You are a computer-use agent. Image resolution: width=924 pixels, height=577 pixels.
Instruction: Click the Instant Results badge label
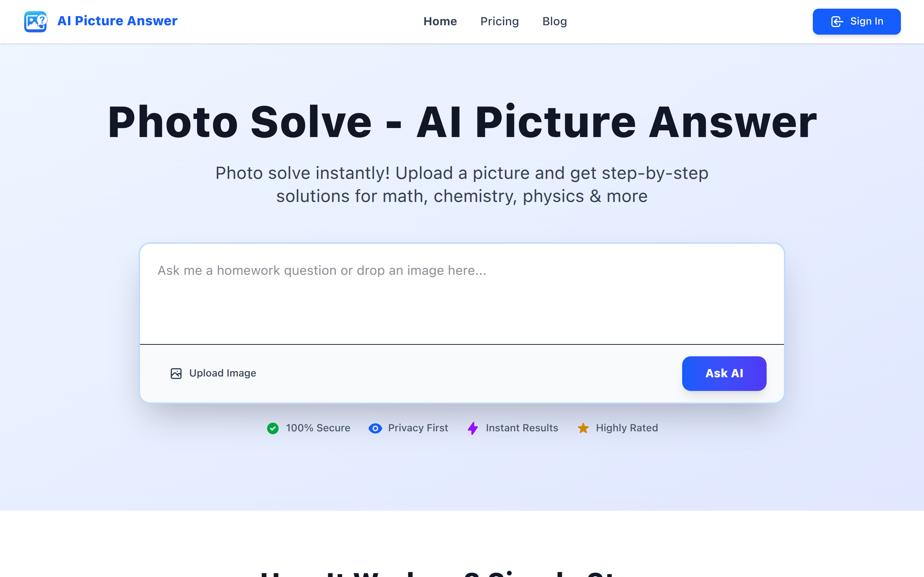522,428
